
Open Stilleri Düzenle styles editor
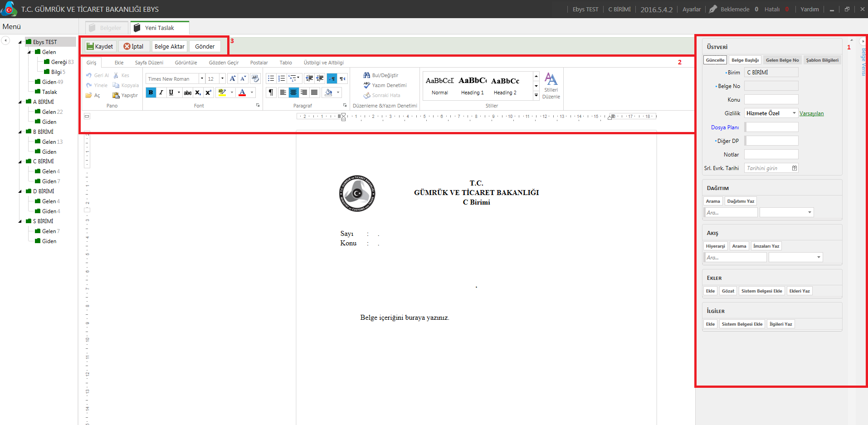[x=551, y=86]
